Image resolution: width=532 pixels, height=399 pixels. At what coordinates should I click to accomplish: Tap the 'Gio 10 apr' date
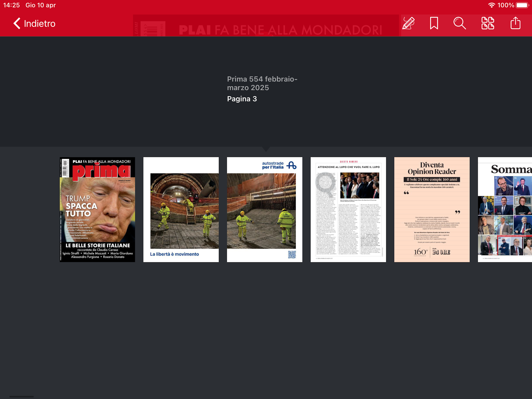coord(41,5)
